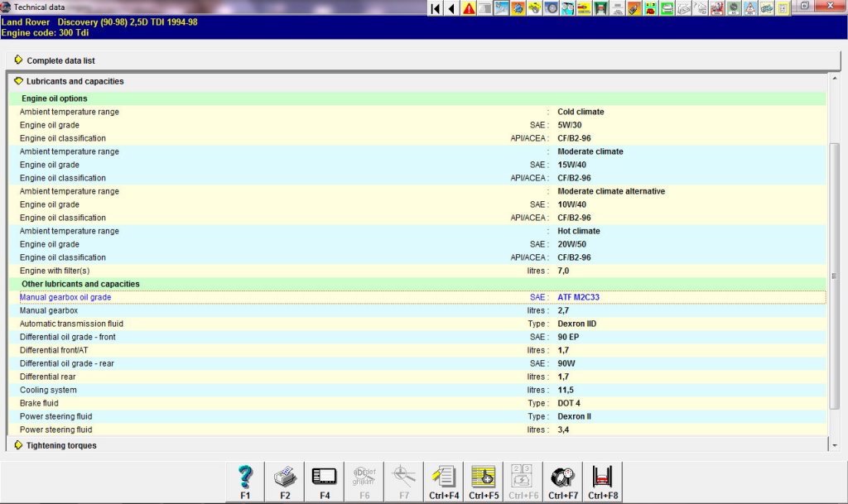Viewport: 848px width, 504px height.
Task: Click the Ctrl+F5 yellow table button
Action: (x=484, y=482)
